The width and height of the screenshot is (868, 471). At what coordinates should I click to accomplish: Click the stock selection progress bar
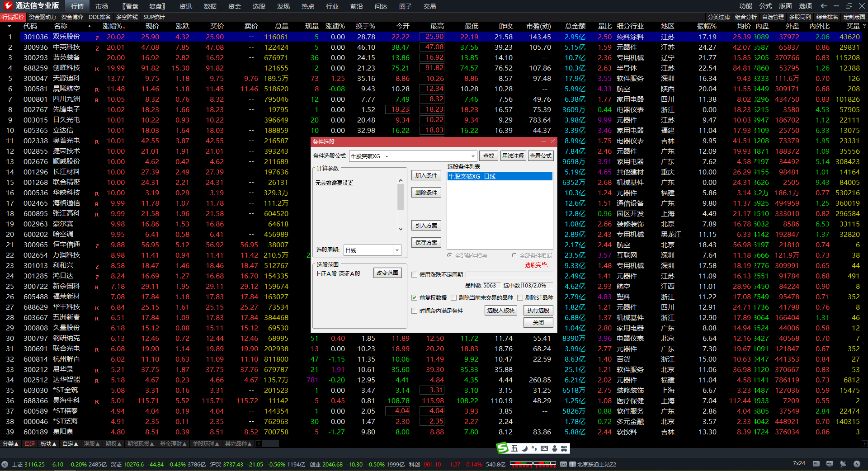pyautogui.click(x=509, y=274)
